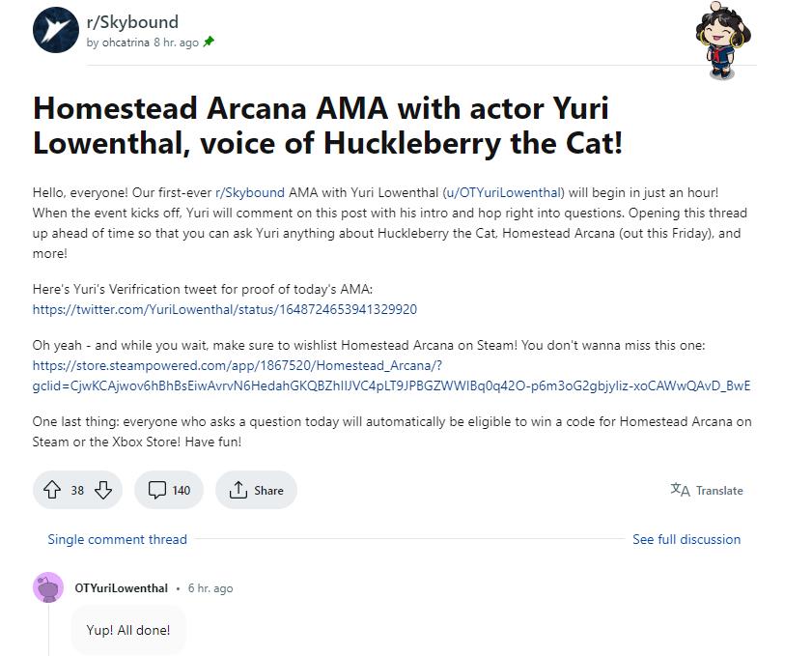Click the green pinned post icon
Image resolution: width=812 pixels, height=656 pixels.
click(x=209, y=43)
